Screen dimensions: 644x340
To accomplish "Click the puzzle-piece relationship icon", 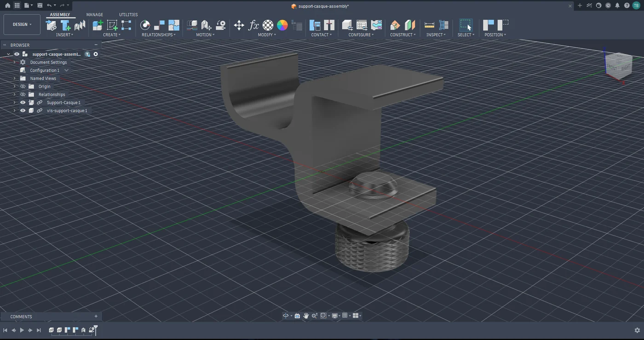I will [174, 25].
